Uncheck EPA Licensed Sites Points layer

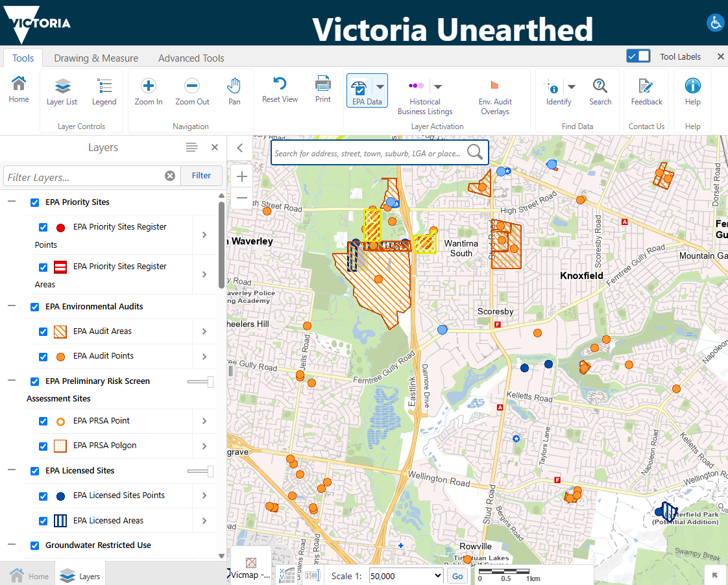(x=43, y=496)
